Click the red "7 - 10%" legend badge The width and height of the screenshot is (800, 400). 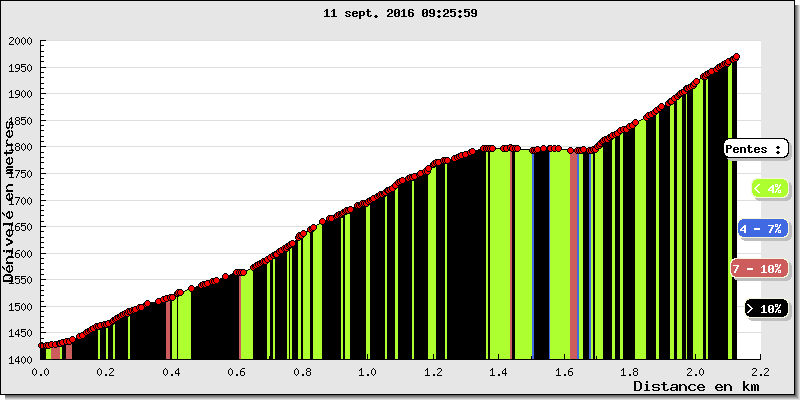(x=758, y=268)
